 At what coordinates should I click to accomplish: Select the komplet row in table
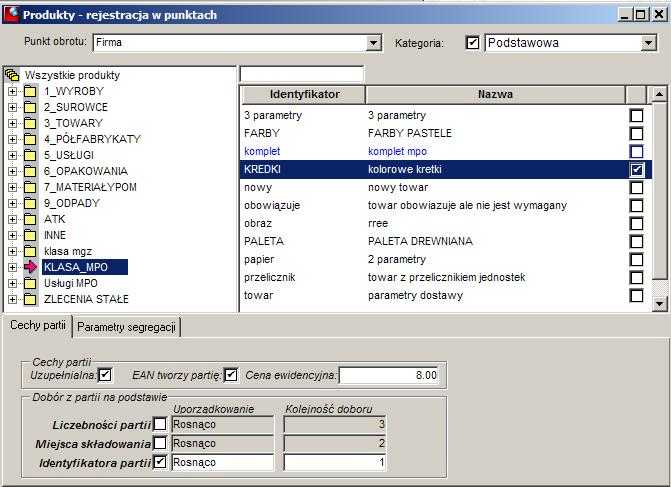[445, 151]
